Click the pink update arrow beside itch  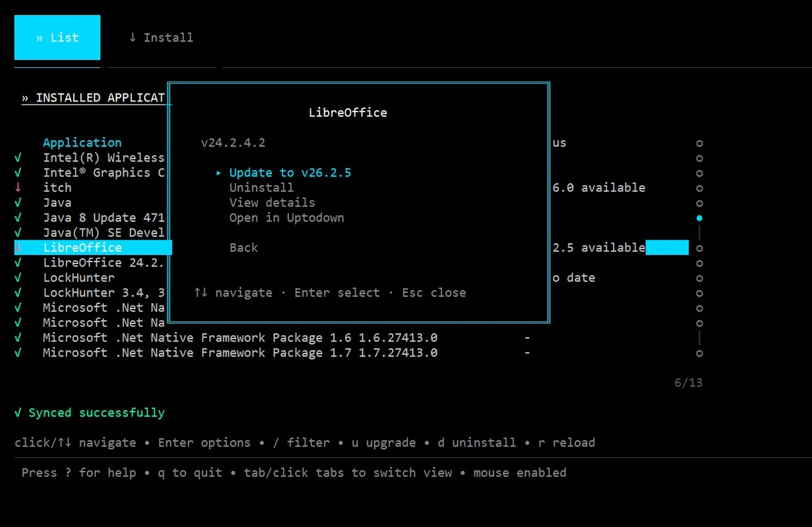click(18, 188)
